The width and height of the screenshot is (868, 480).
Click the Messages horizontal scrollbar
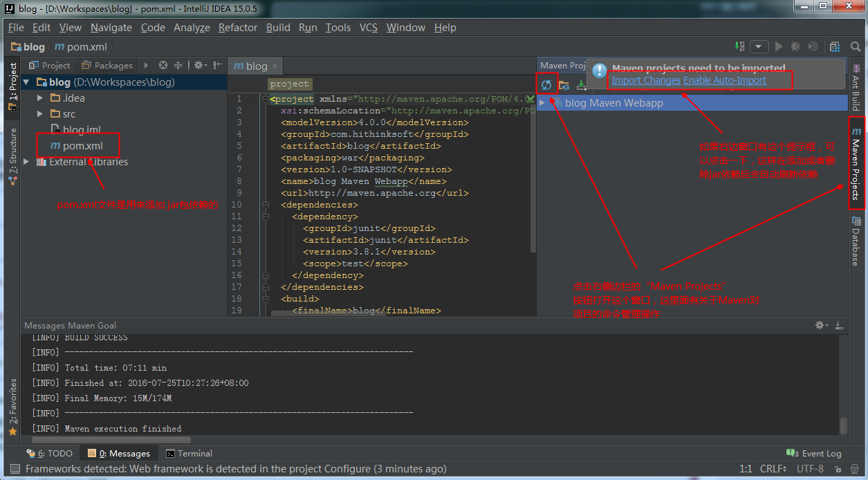pyautogui.click(x=107, y=439)
